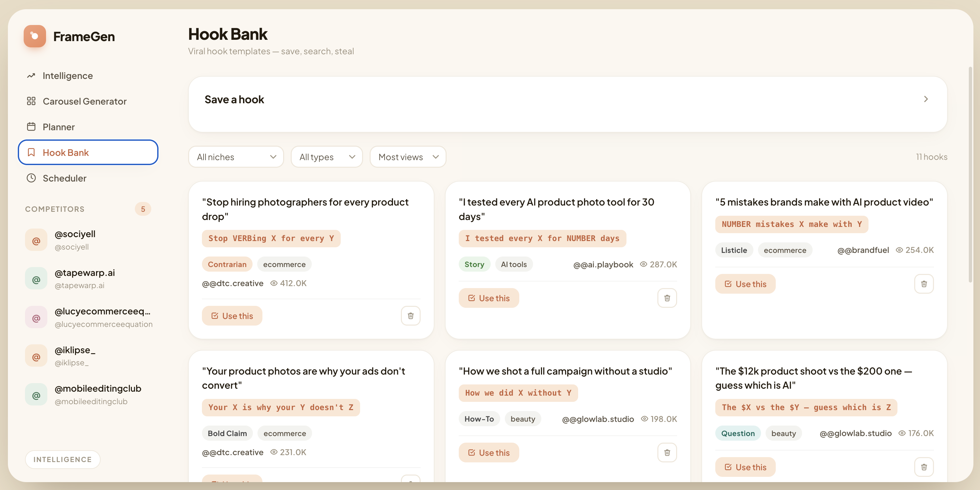Click the FrameGen logo icon
Image resolution: width=980 pixels, height=490 pixels.
pos(35,36)
